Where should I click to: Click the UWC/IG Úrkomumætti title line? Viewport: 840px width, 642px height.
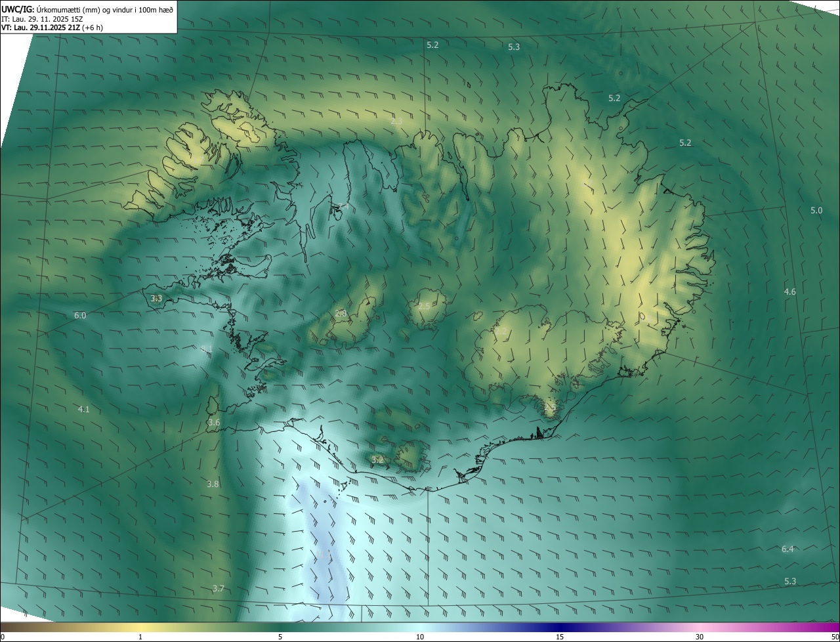[87, 9]
